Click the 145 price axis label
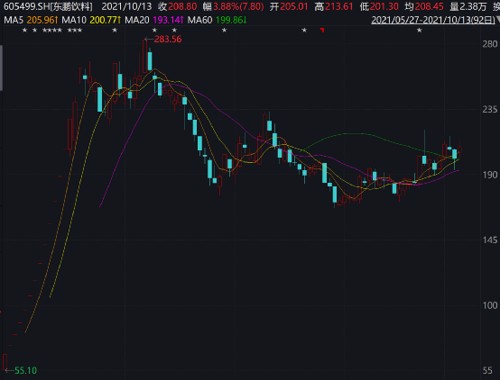500x380 pixels. 490,240
